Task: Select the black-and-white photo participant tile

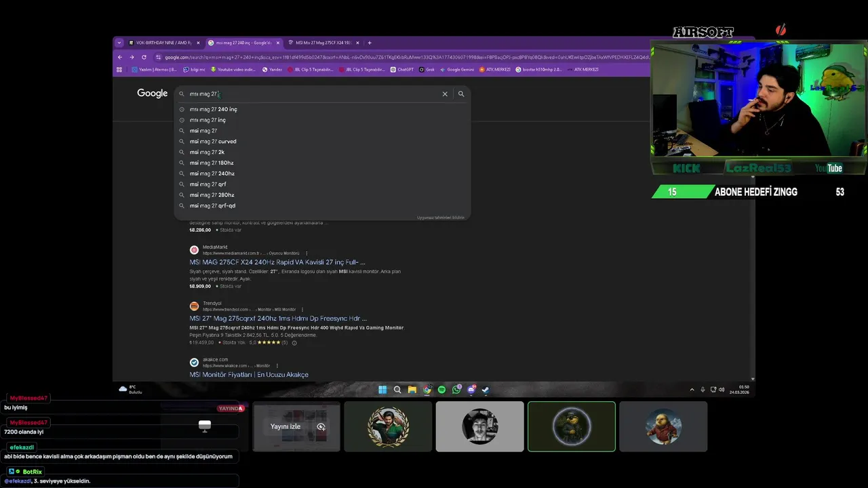Action: coord(480,426)
